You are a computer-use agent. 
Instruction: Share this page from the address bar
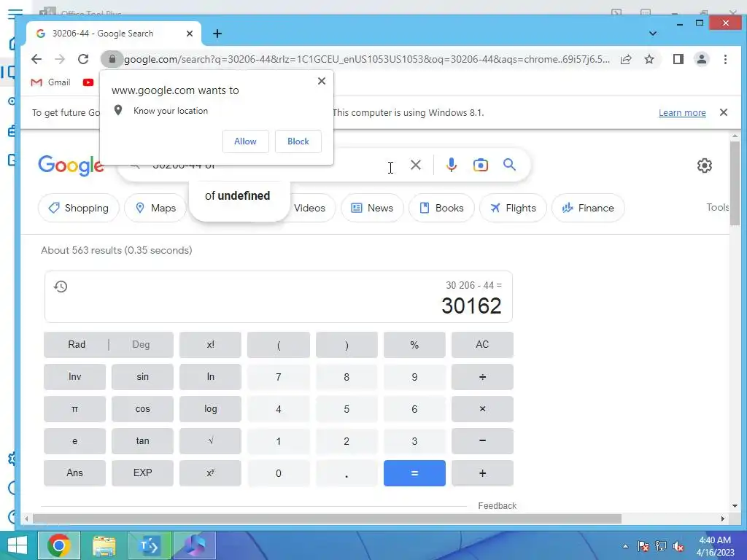pos(625,59)
